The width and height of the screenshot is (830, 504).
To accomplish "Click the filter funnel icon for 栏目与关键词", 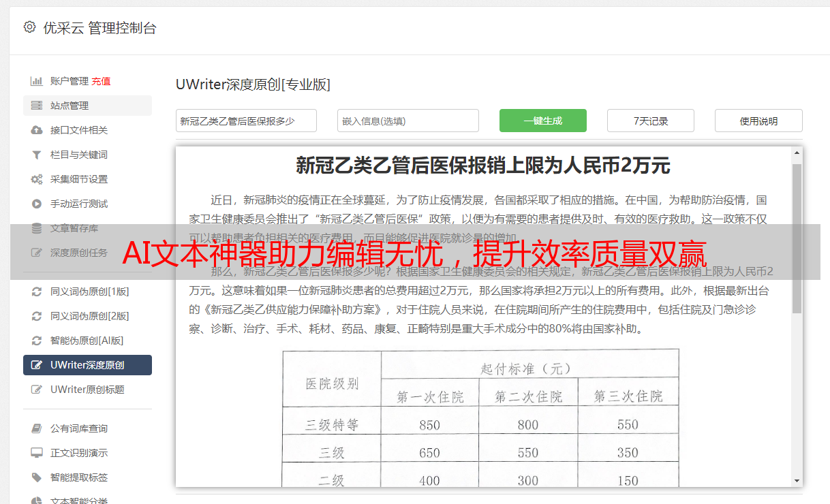I will click(37, 155).
